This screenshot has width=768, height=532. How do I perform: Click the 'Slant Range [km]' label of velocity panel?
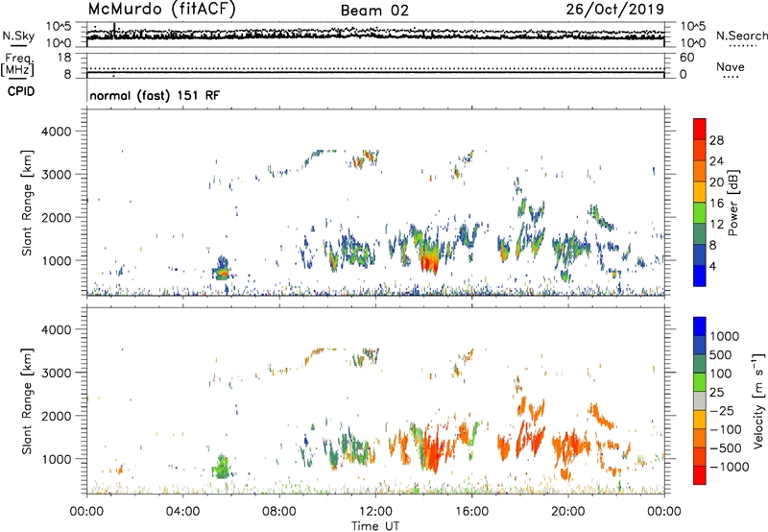[27, 401]
